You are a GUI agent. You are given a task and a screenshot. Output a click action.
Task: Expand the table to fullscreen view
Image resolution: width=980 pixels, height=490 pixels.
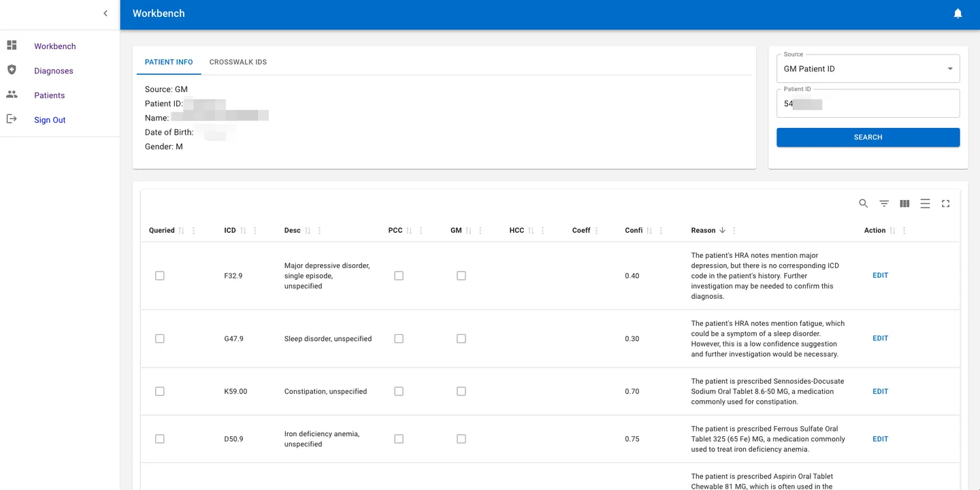tap(945, 203)
